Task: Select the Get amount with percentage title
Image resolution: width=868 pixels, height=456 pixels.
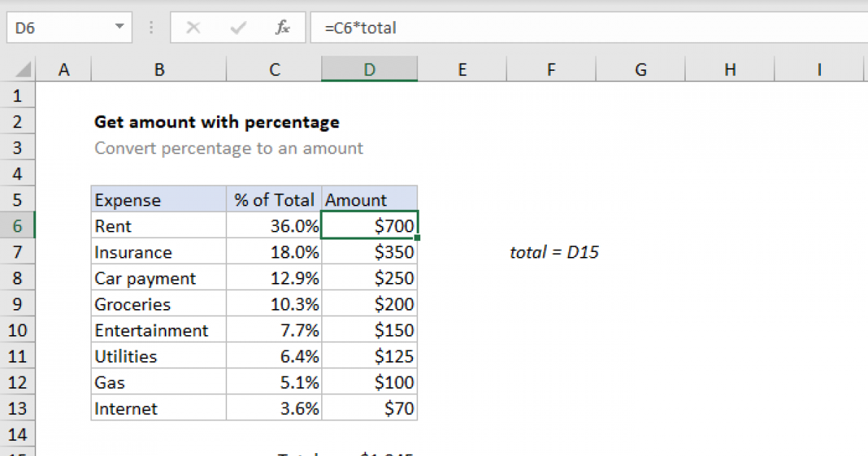Action: click(217, 122)
